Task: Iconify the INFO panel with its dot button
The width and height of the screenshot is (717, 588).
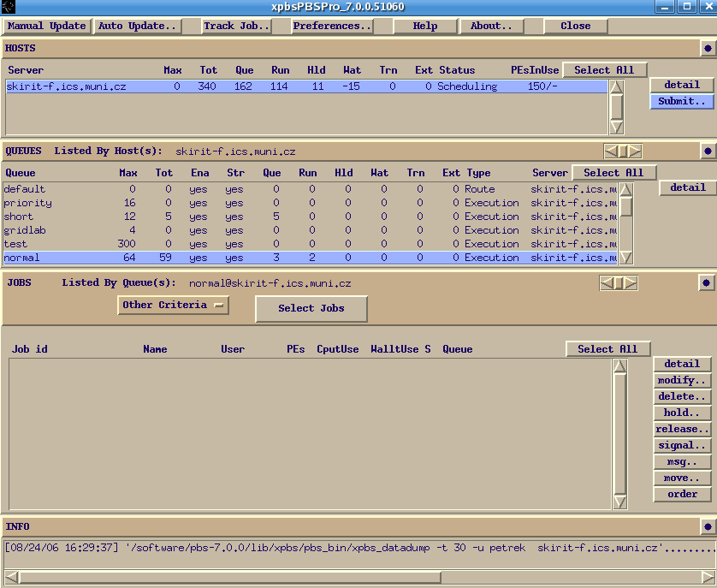Action: pyautogui.click(x=708, y=526)
